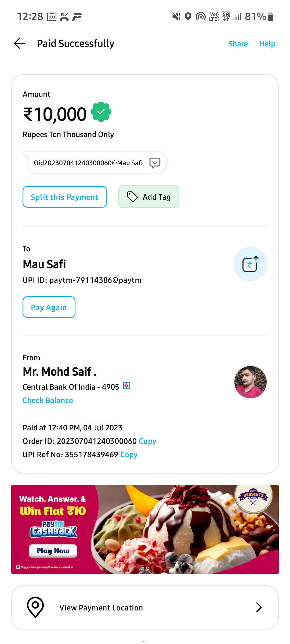This screenshot has height=644, width=290.
Task: Copy the UPI Ref No
Action: click(129, 455)
